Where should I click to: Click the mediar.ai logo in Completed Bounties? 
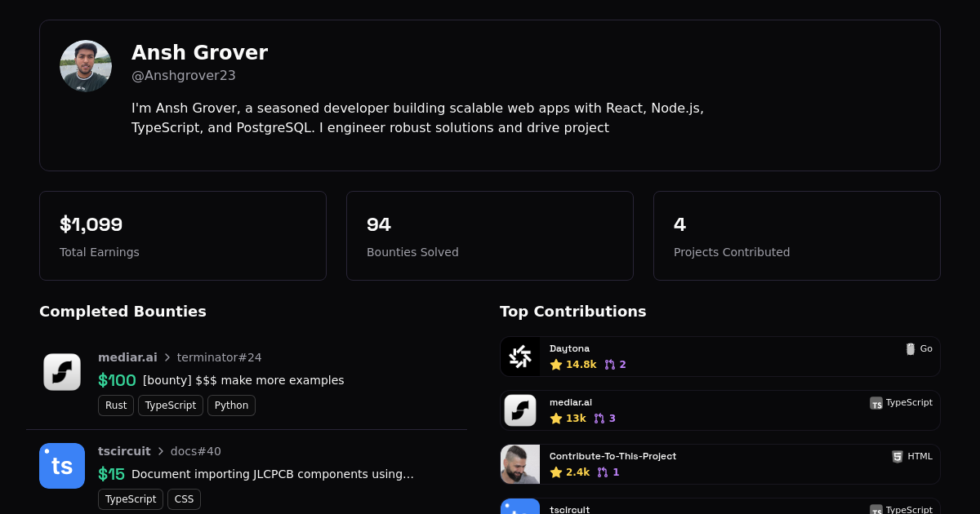tap(62, 372)
